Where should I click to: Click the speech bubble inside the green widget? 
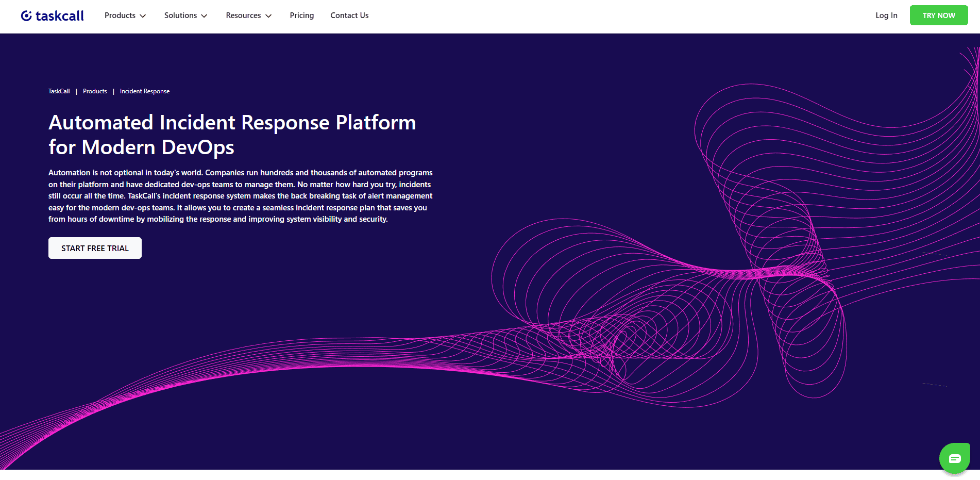(x=954, y=457)
